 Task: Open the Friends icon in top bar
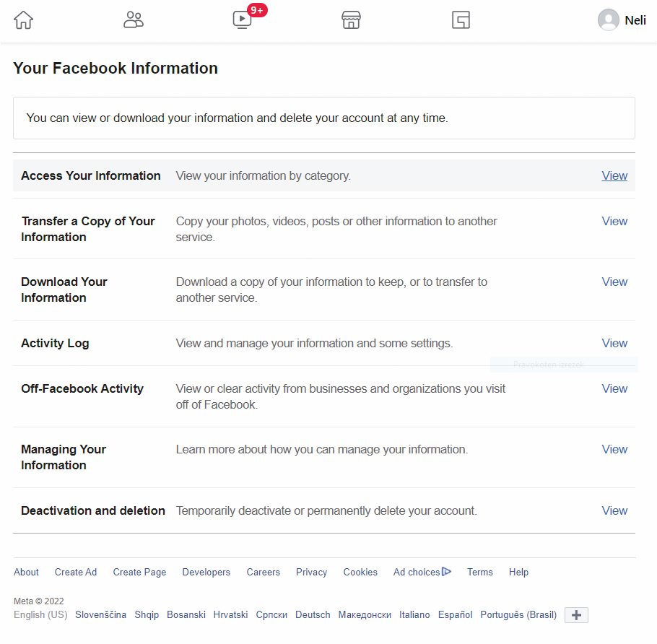[x=134, y=19]
